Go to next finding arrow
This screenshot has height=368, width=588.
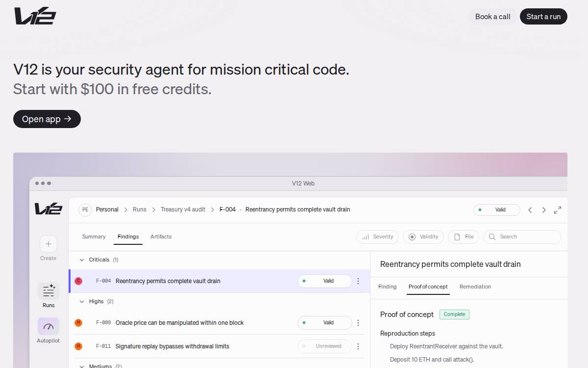(x=544, y=210)
